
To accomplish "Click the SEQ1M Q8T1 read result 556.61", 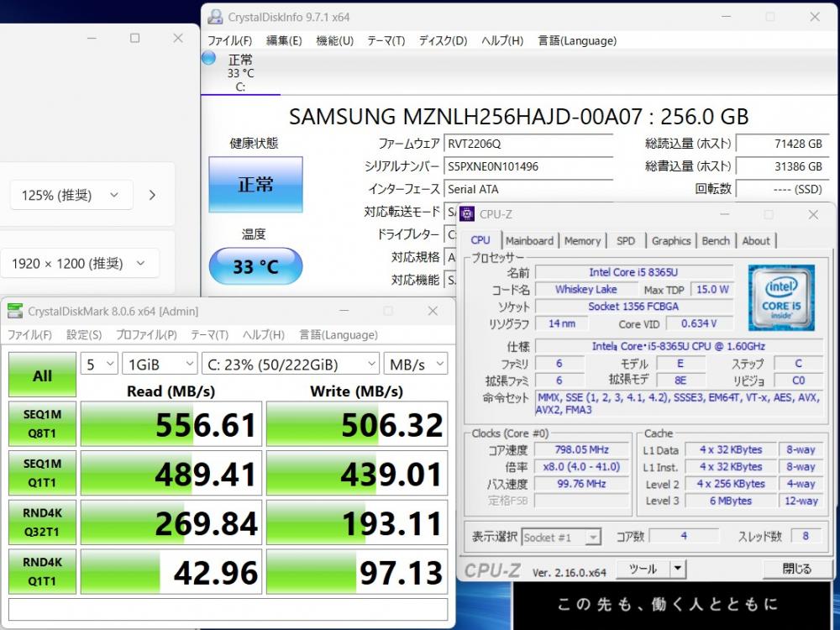I will [x=171, y=423].
